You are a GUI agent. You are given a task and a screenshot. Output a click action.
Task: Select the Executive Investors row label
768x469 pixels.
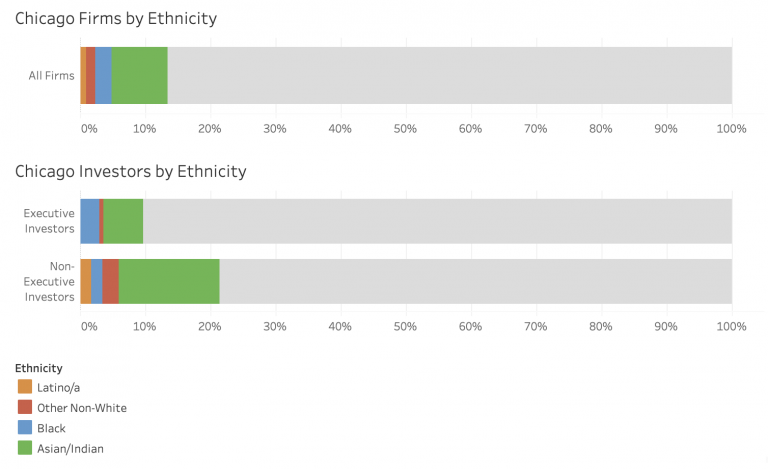[49, 221]
